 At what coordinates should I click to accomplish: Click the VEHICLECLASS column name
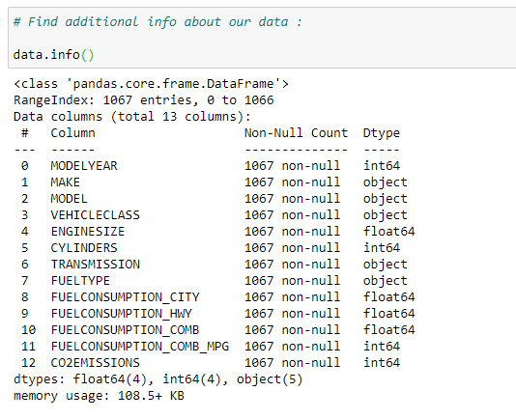pyautogui.click(x=95, y=215)
